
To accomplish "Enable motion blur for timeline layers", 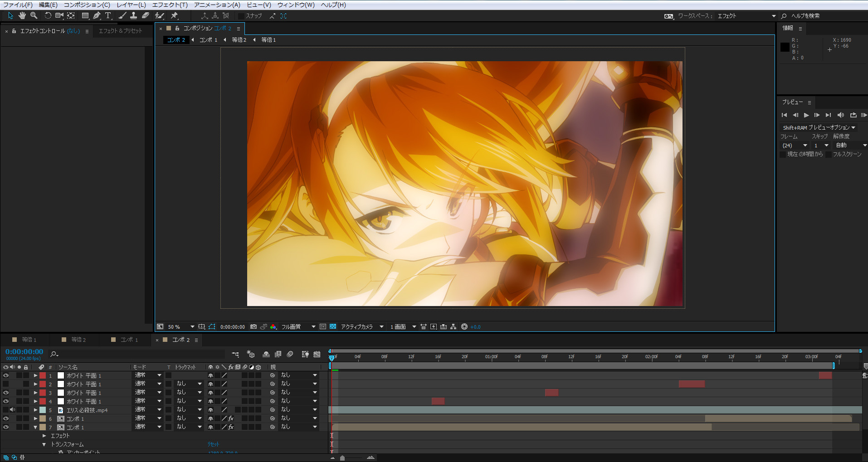I will coord(290,354).
